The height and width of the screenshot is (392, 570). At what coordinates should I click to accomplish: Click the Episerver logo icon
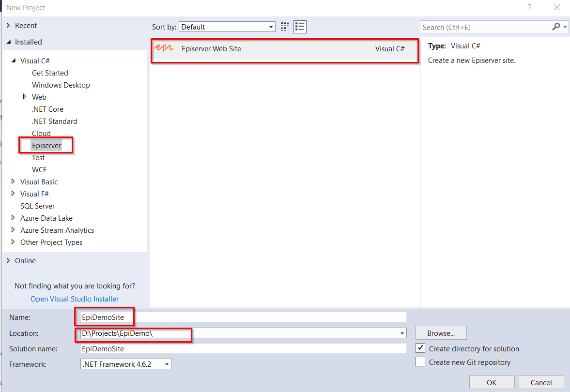[x=164, y=48]
